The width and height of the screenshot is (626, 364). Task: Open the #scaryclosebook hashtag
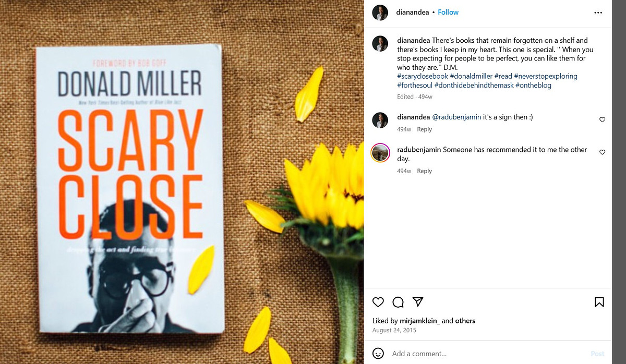point(423,76)
